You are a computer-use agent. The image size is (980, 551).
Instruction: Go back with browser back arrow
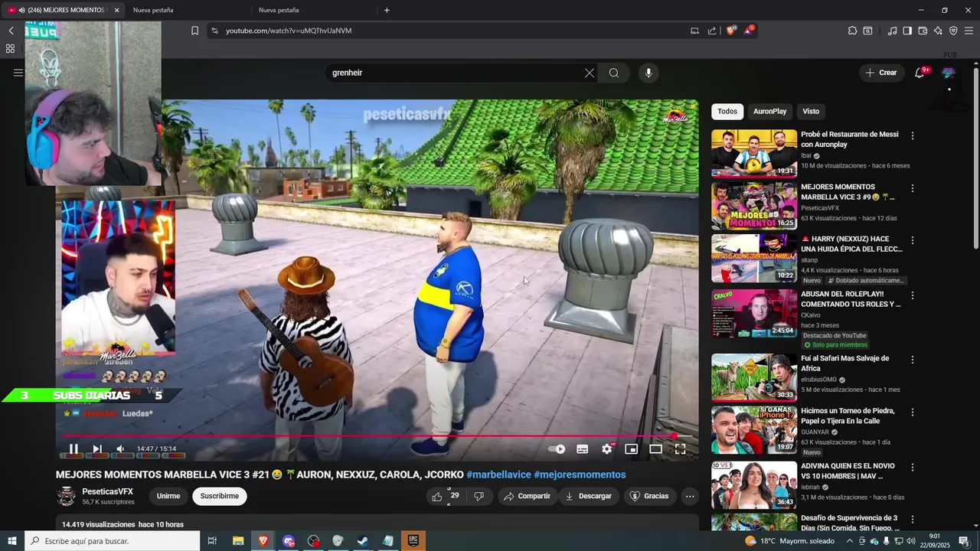pyautogui.click(x=11, y=31)
